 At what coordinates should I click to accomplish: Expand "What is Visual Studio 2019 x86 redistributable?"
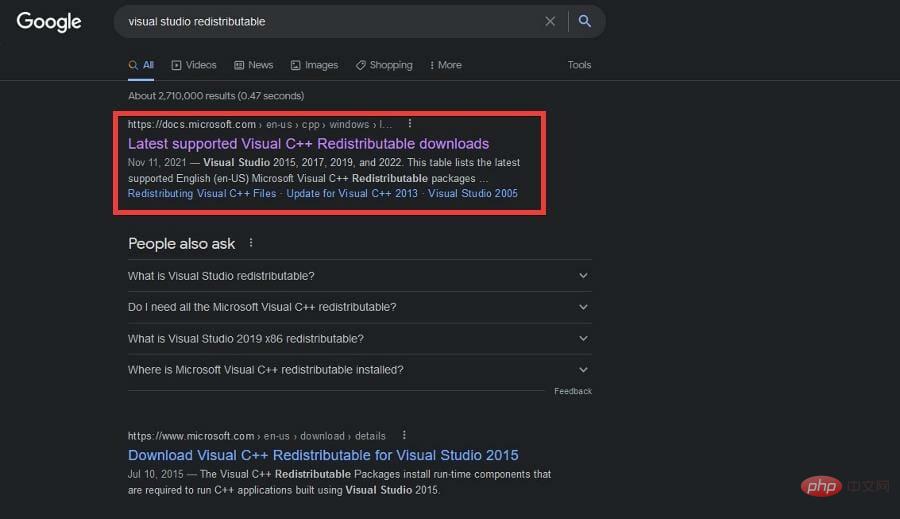[x=359, y=339]
